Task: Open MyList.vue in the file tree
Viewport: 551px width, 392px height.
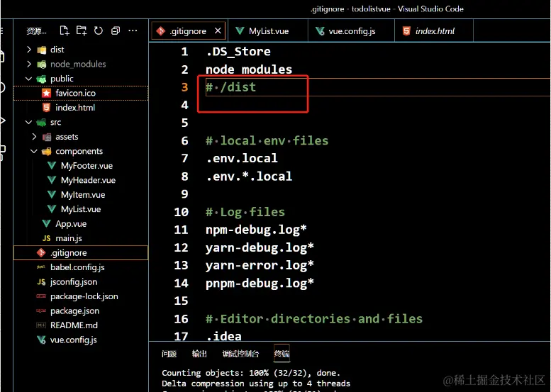Action: [81, 209]
